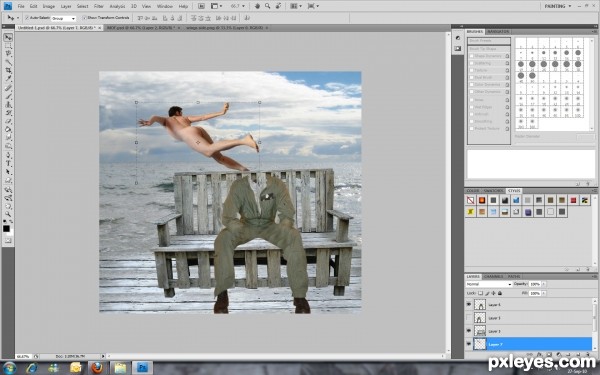Open the PAINTING workspace switcher
Image resolution: width=600 pixels, height=375 pixels.
pos(558,6)
